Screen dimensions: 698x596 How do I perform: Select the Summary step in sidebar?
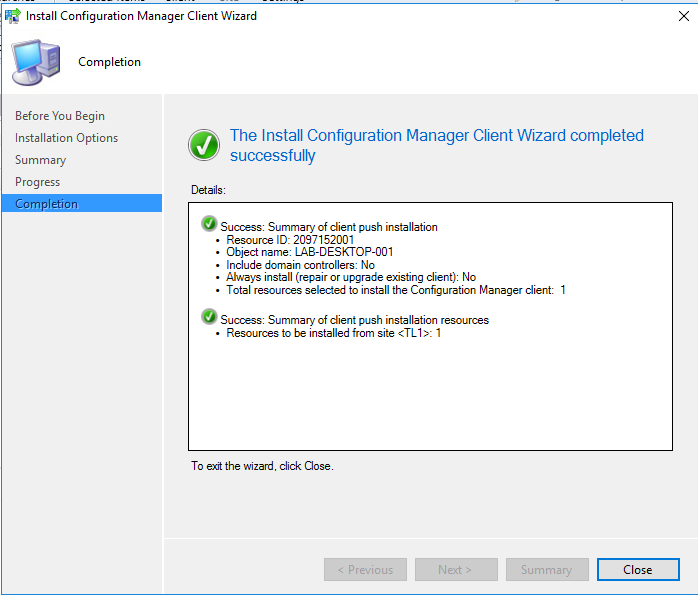click(x=41, y=160)
